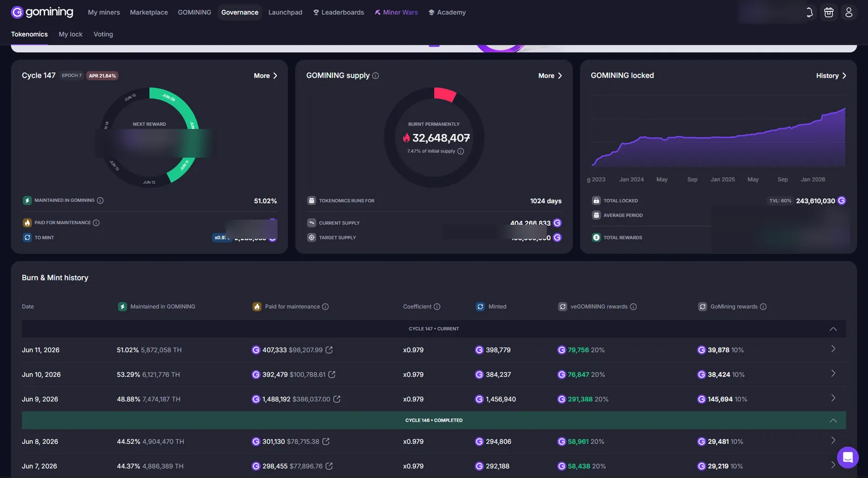This screenshot has width=868, height=478.
Task: Open external link for $98,207.99 payment
Action: pos(329,350)
